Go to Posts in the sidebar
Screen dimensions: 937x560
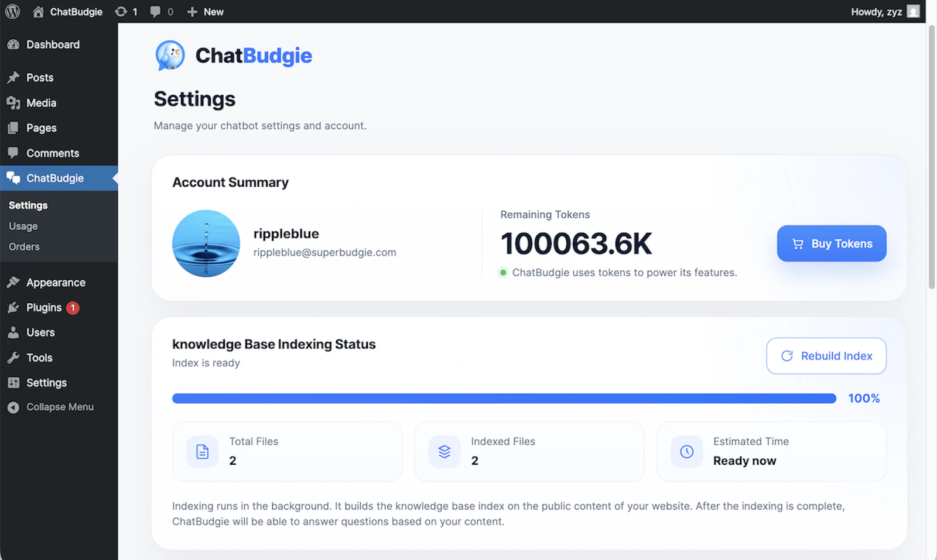tap(59, 78)
